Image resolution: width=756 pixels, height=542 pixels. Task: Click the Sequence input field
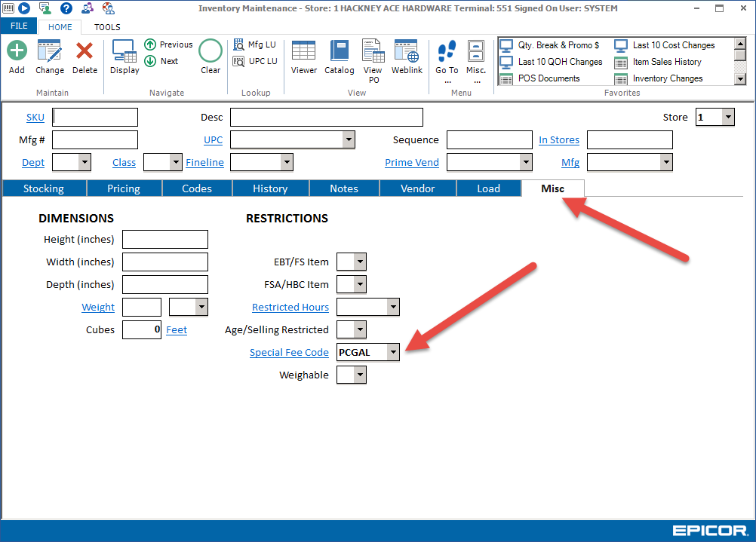point(490,139)
